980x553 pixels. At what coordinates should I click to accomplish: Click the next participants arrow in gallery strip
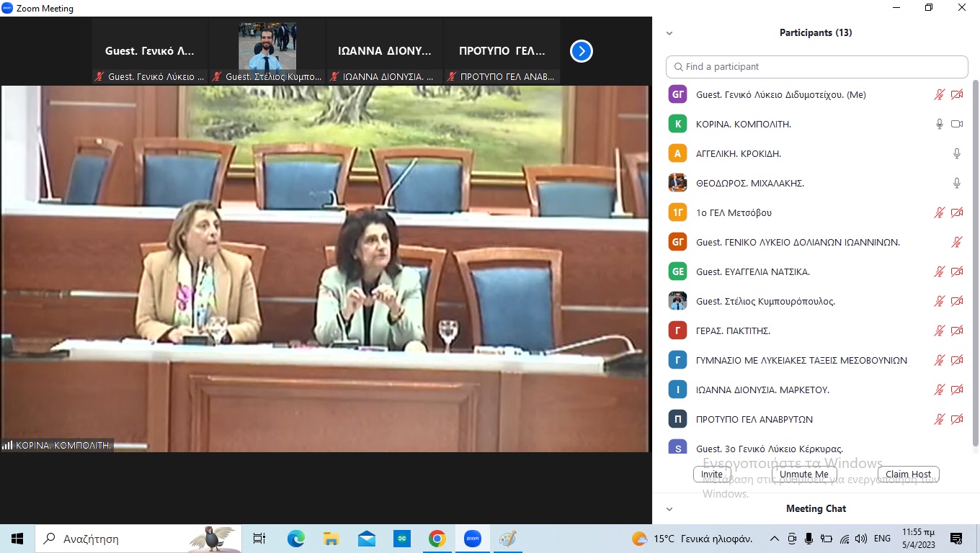(x=581, y=51)
